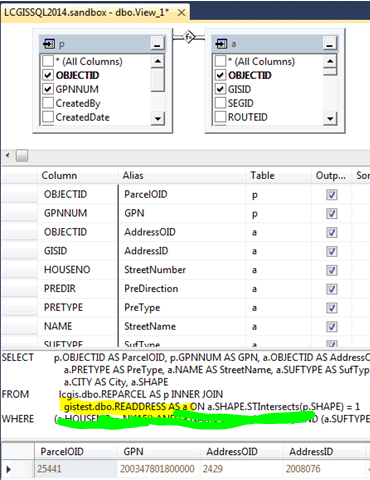The width and height of the screenshot is (370, 480).
Task: Toggle Output checkbox for AddressOID row
Action: (x=332, y=232)
